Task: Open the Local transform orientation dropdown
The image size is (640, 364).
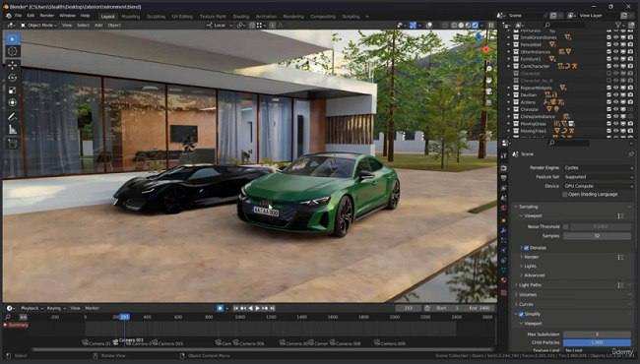Action: [220, 26]
